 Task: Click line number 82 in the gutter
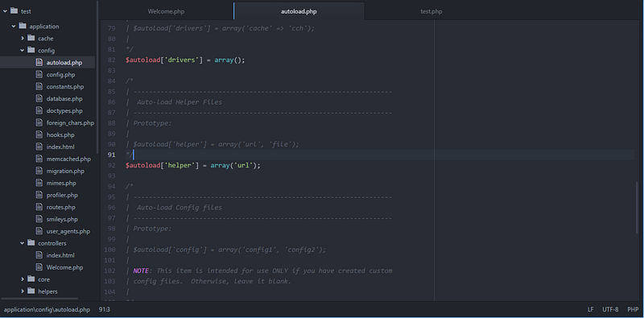pos(111,60)
